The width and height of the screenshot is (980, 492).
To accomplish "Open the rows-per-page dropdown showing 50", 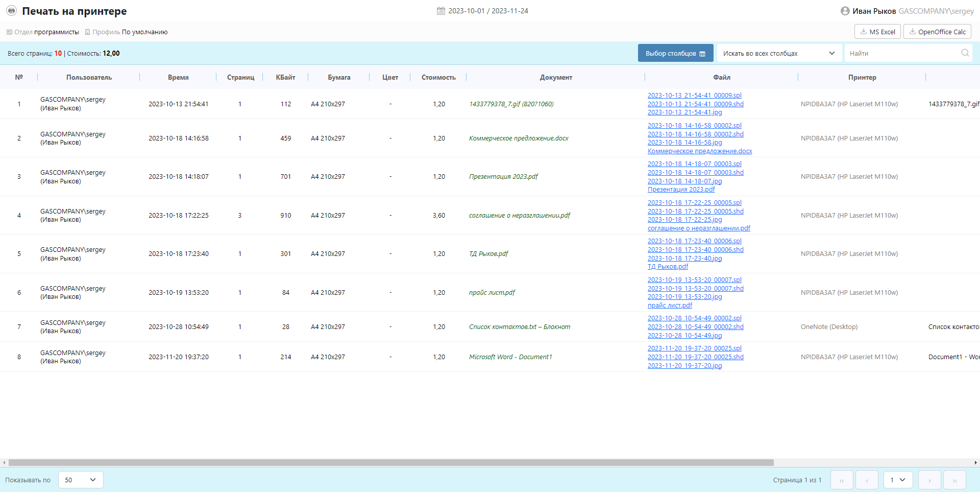I will 81,480.
